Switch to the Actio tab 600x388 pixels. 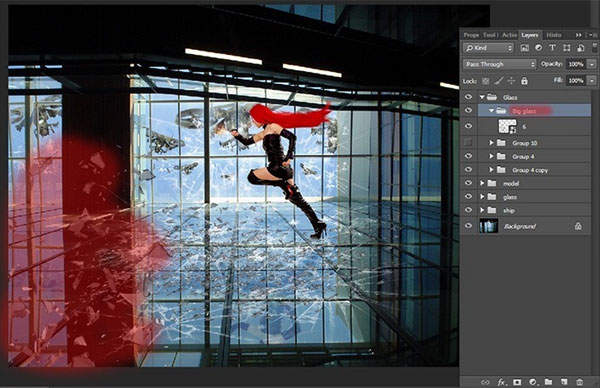509,35
